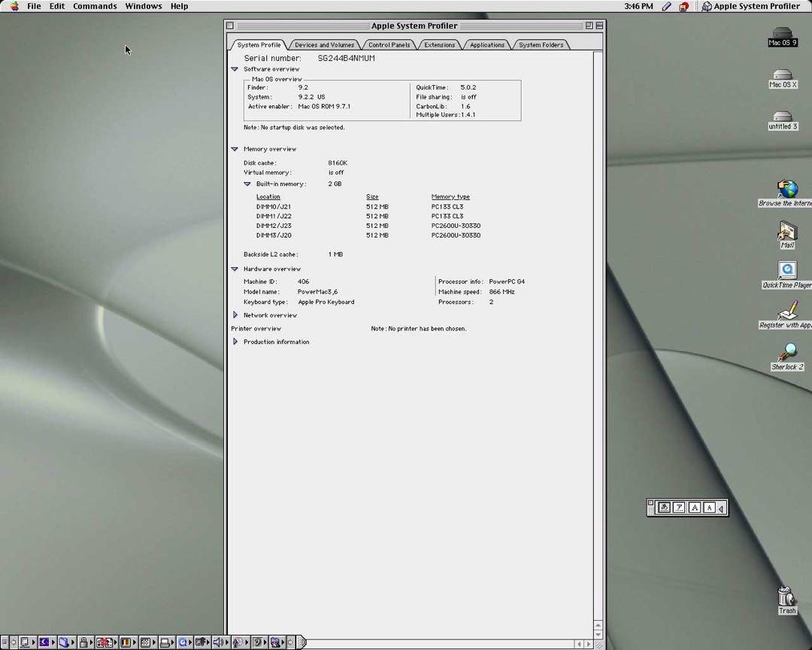This screenshot has width=812, height=650.
Task: Click the profiler window zoom box
Action: (x=589, y=26)
